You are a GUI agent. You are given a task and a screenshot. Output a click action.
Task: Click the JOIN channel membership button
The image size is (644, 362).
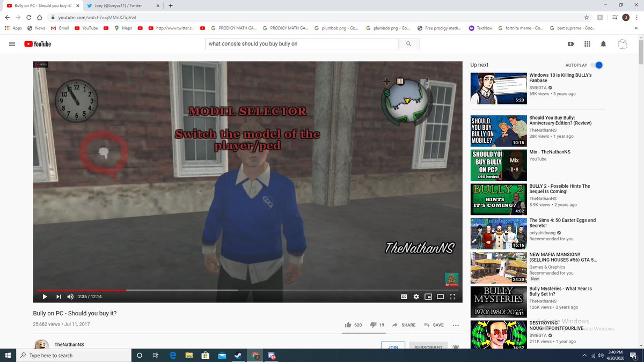pyautogui.click(x=393, y=346)
